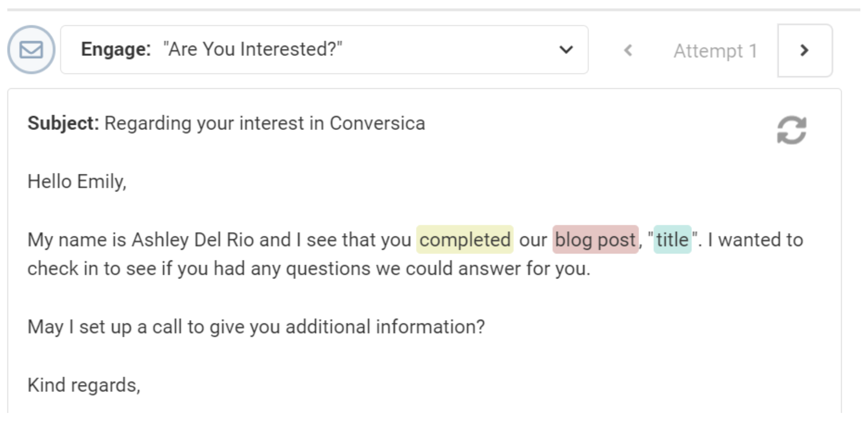Select the "Attempt 1" label
The image size is (868, 423).
(x=715, y=51)
